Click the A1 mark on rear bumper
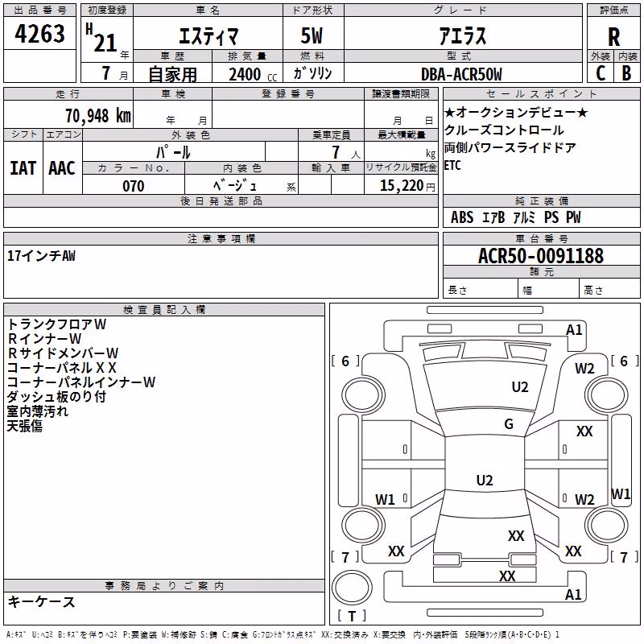This screenshot has width=644, height=644. 573,595
